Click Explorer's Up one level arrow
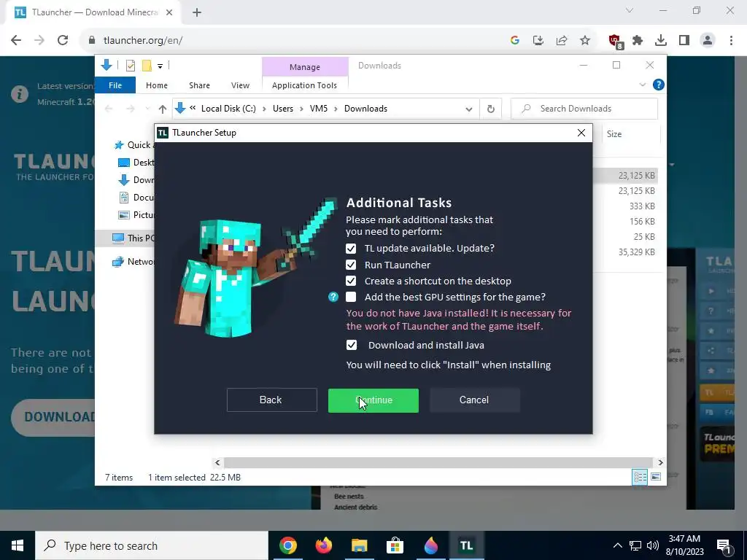Screen dimensions: 747x560 pyautogui.click(x=163, y=109)
